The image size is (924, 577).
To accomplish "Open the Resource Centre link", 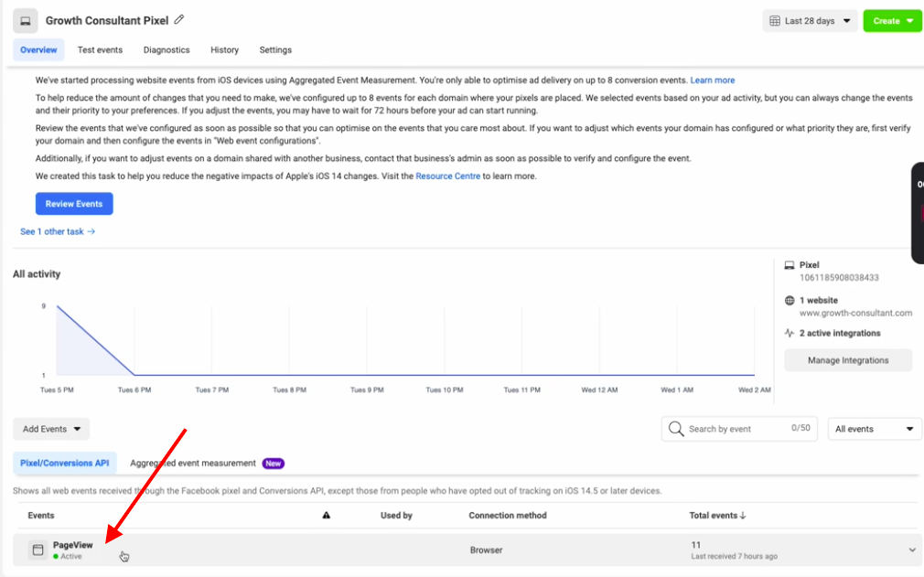I will (448, 176).
